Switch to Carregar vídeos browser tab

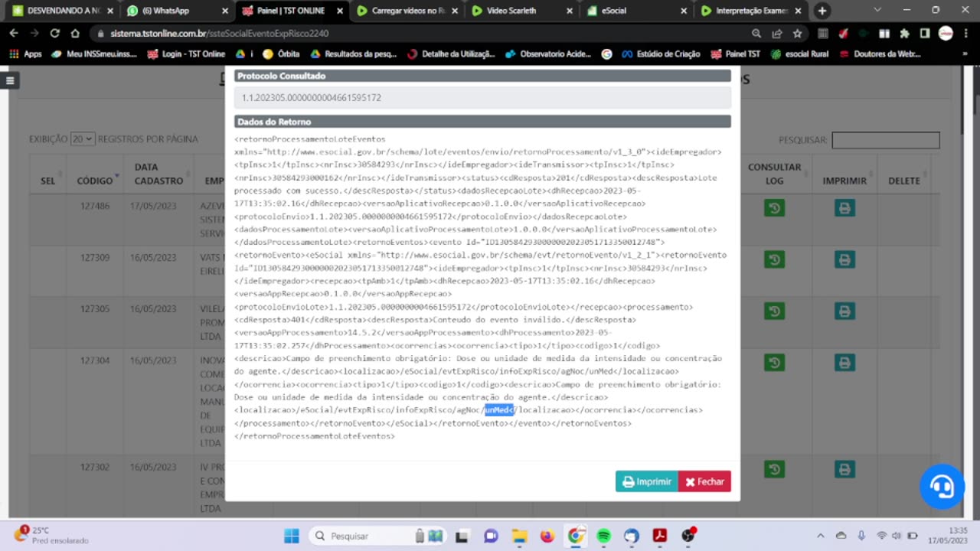pyautogui.click(x=407, y=11)
